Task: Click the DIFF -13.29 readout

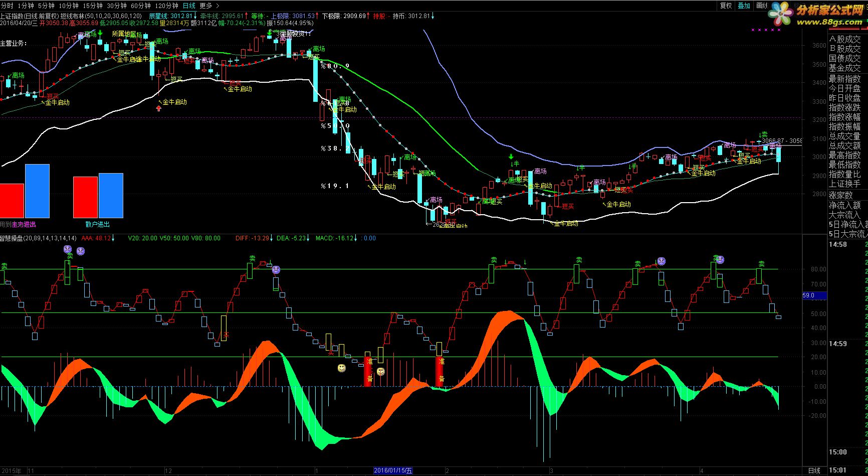Action: (253, 238)
